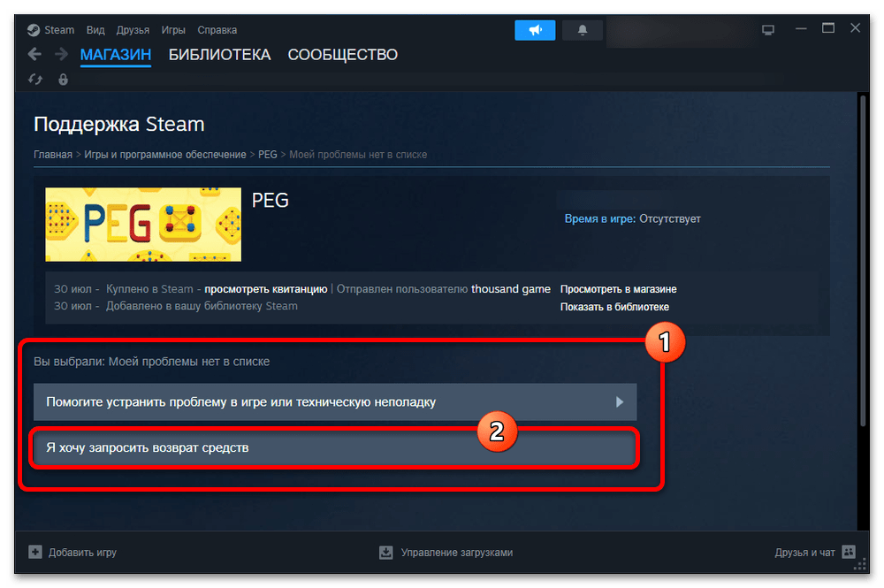Click the lock icon beside address bar

tap(63, 80)
